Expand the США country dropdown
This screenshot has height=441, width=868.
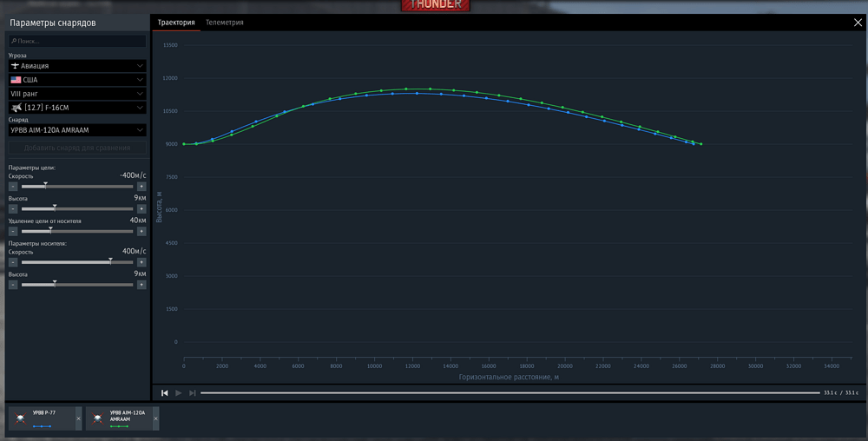click(77, 80)
